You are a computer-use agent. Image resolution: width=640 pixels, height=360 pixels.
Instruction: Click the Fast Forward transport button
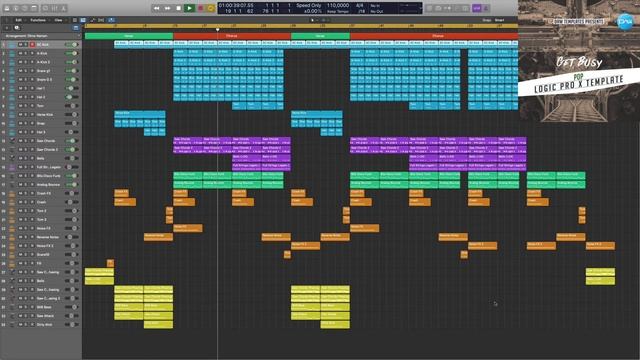pos(167,8)
